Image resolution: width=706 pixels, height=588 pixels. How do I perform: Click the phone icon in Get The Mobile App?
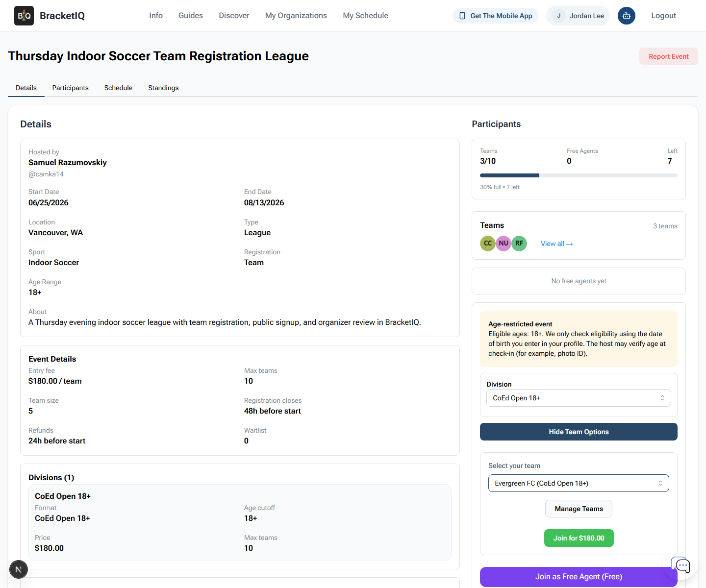click(462, 16)
